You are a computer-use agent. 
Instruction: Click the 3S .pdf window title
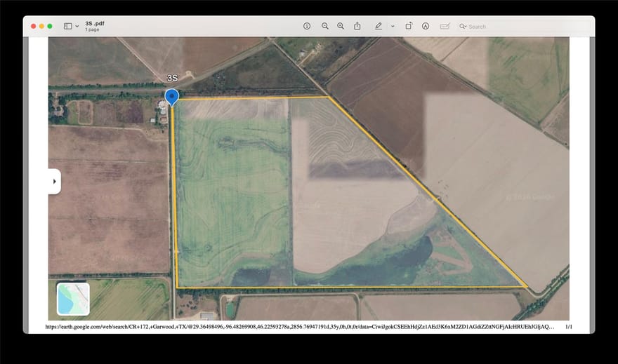point(95,23)
